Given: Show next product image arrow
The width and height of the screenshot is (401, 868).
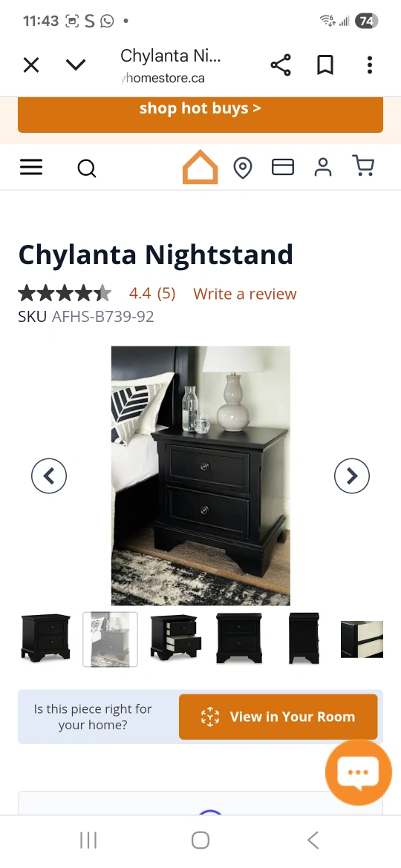Looking at the screenshot, I should [352, 476].
